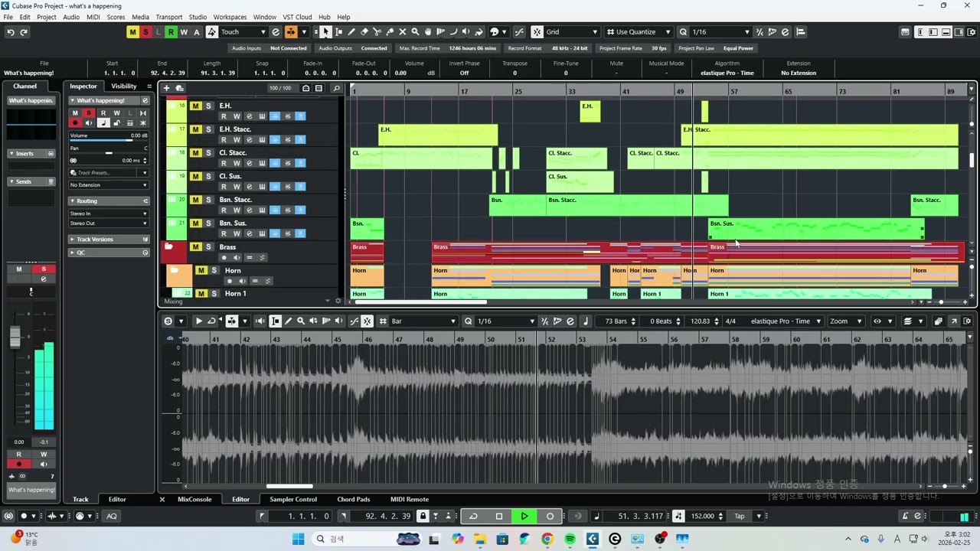Open the Grid snap type dropdown

pos(572,32)
